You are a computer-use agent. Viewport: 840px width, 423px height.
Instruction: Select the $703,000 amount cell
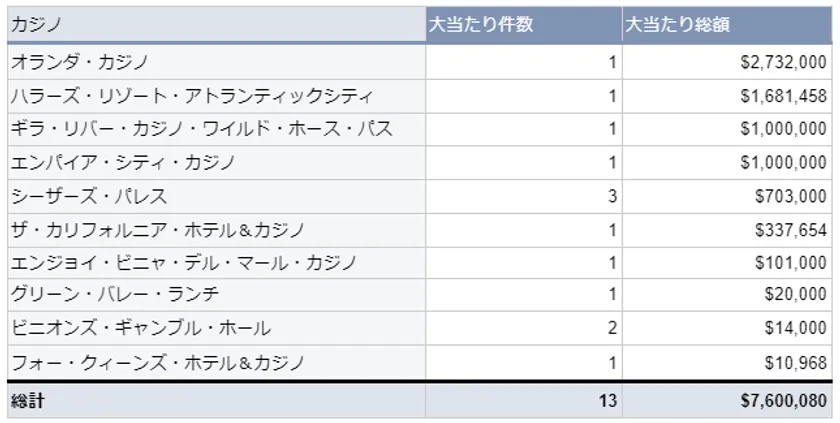[x=791, y=196]
